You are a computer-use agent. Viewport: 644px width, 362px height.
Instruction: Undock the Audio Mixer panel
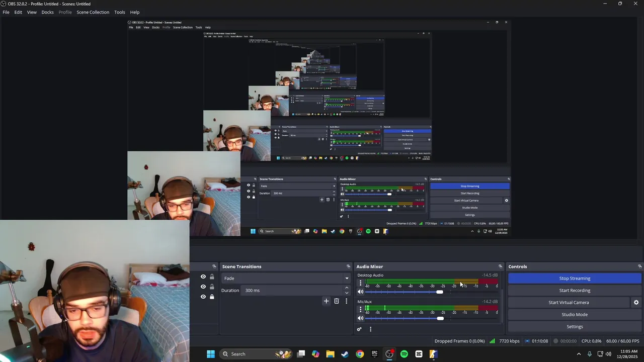click(500, 266)
